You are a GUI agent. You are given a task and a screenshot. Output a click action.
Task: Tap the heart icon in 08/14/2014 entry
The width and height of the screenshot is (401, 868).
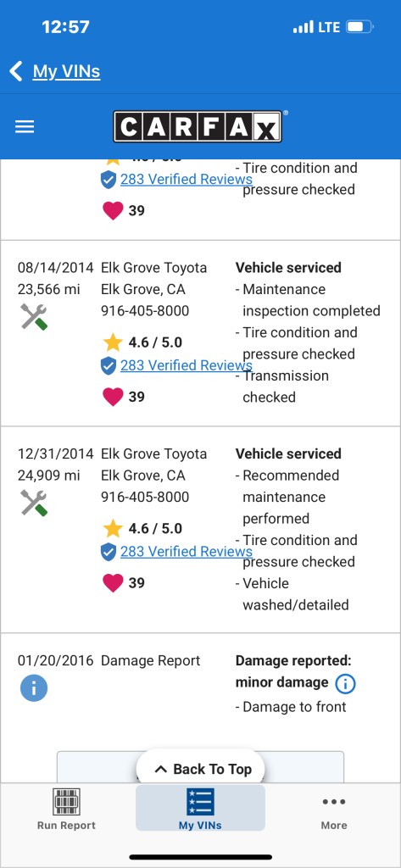[113, 397]
